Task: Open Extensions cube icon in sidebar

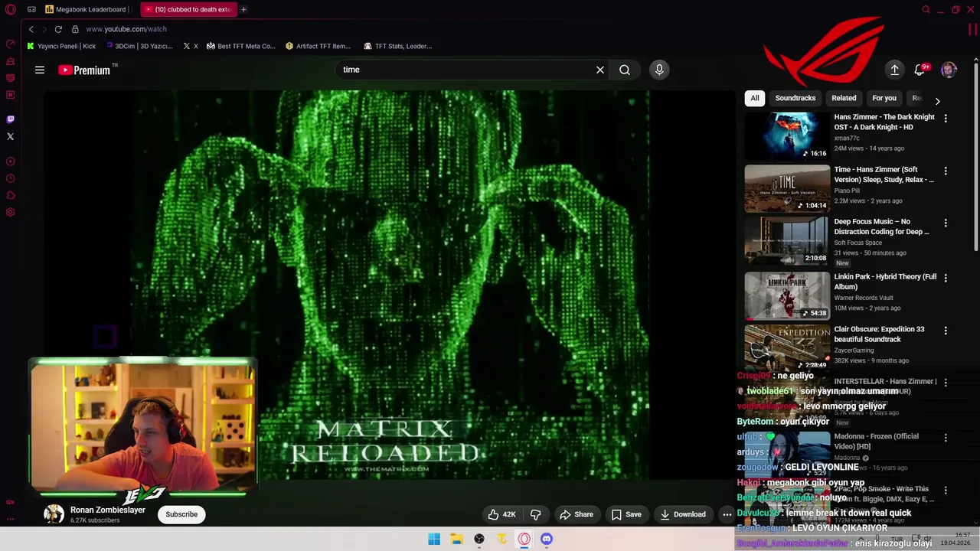Action: (10, 195)
